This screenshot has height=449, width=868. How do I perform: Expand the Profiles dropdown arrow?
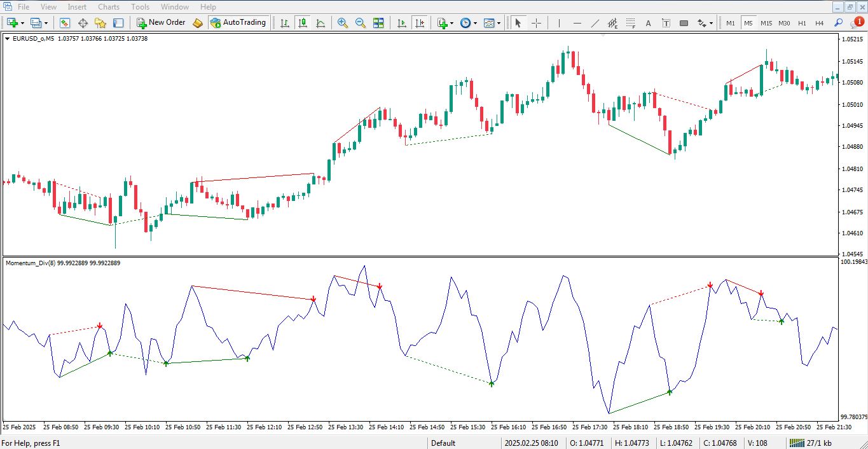click(45, 23)
